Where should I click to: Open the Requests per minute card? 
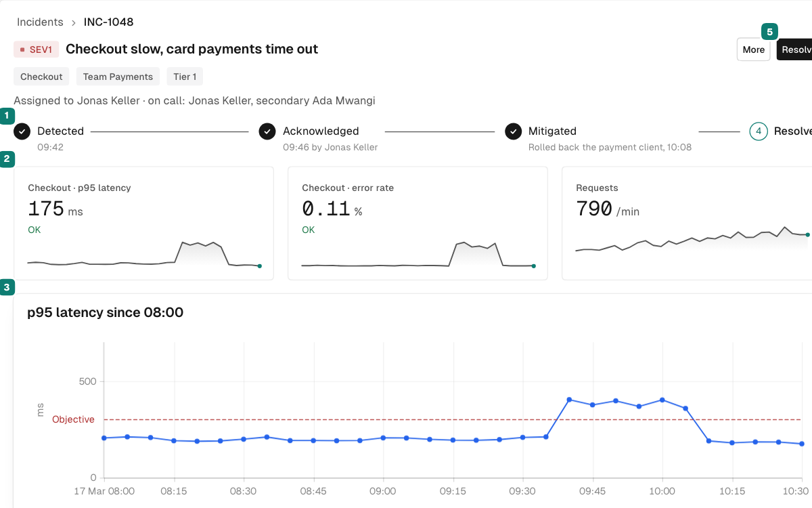coord(687,224)
